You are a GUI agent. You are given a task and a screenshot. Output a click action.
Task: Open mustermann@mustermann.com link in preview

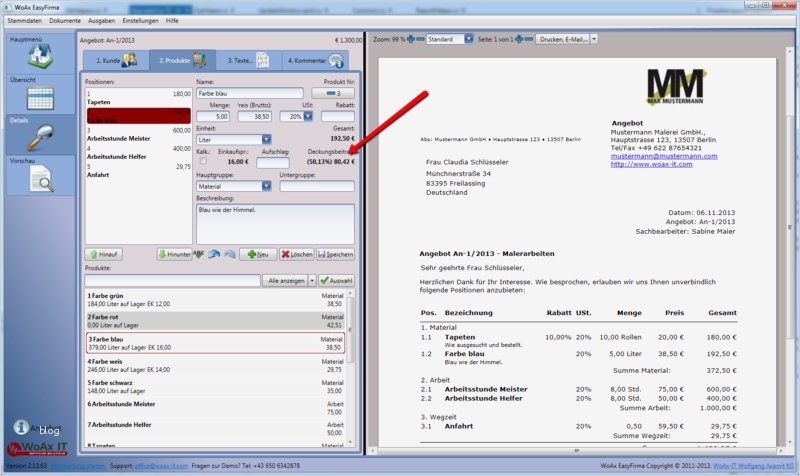[x=664, y=156]
